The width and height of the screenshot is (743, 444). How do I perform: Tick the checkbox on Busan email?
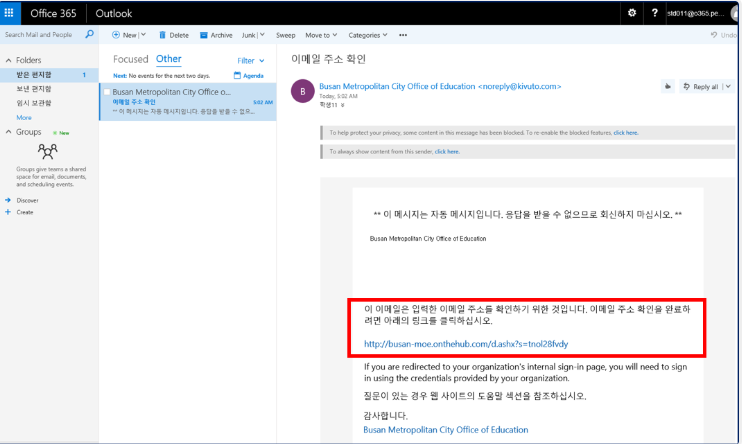[106, 92]
